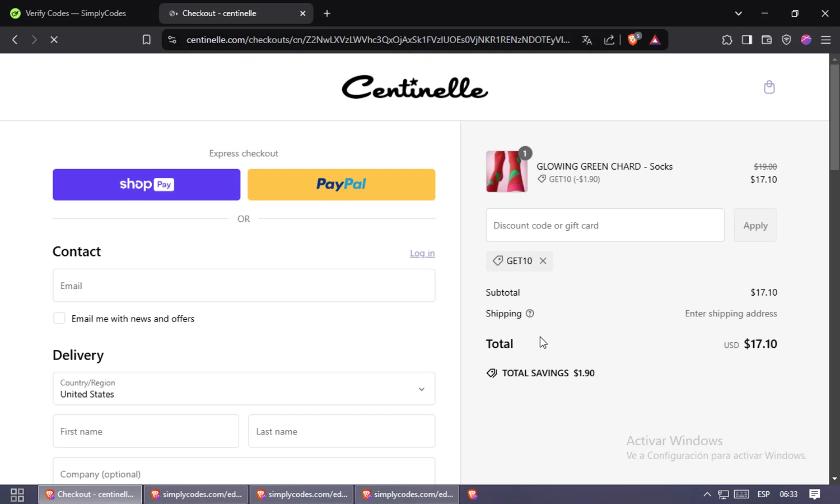Remove the GET10 discount code
Viewport: 840px width, 504px height.
tap(543, 261)
